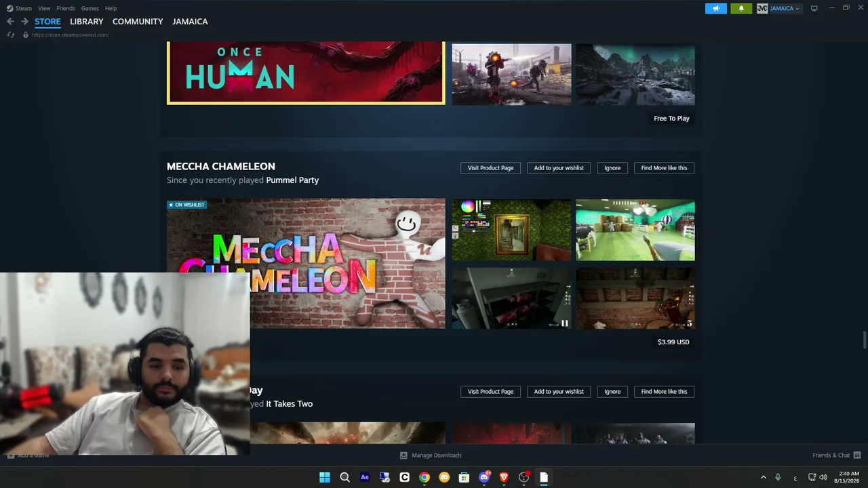Open Windows taskbar search
This screenshot has height=488, width=868.
(344, 477)
